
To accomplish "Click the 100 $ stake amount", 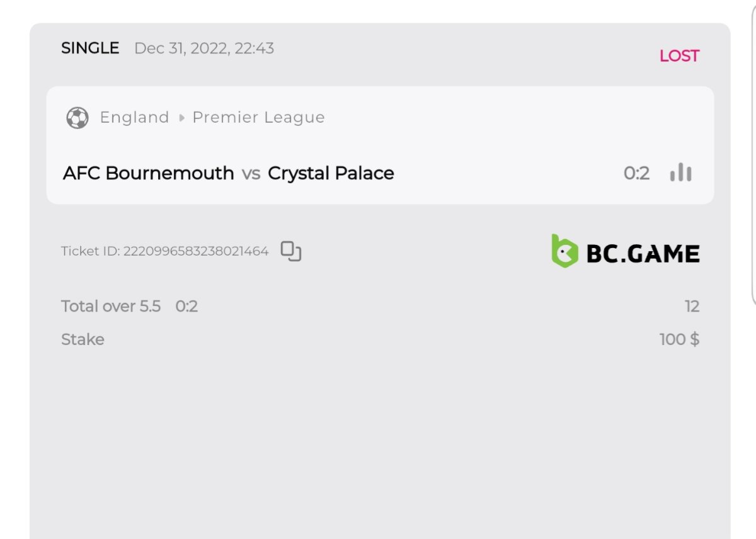I will click(x=679, y=340).
